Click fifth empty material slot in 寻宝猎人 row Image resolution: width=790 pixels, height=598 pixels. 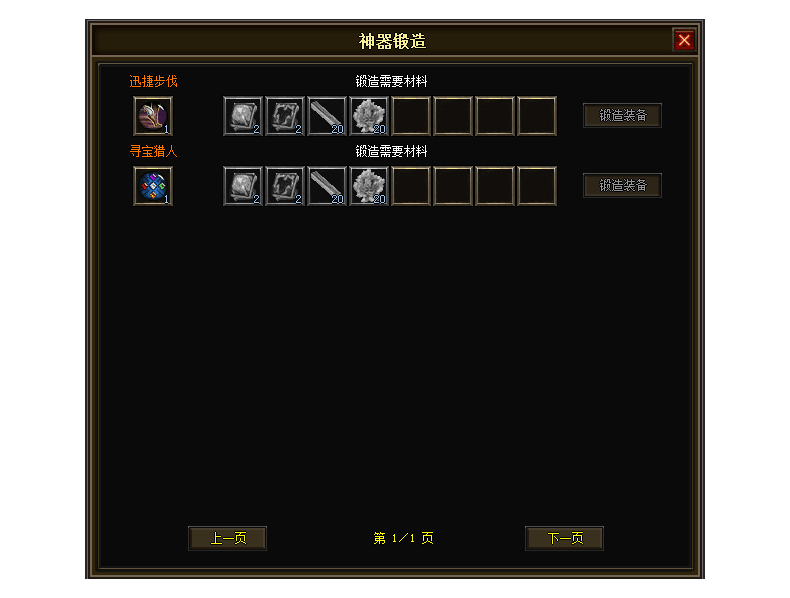(x=411, y=186)
